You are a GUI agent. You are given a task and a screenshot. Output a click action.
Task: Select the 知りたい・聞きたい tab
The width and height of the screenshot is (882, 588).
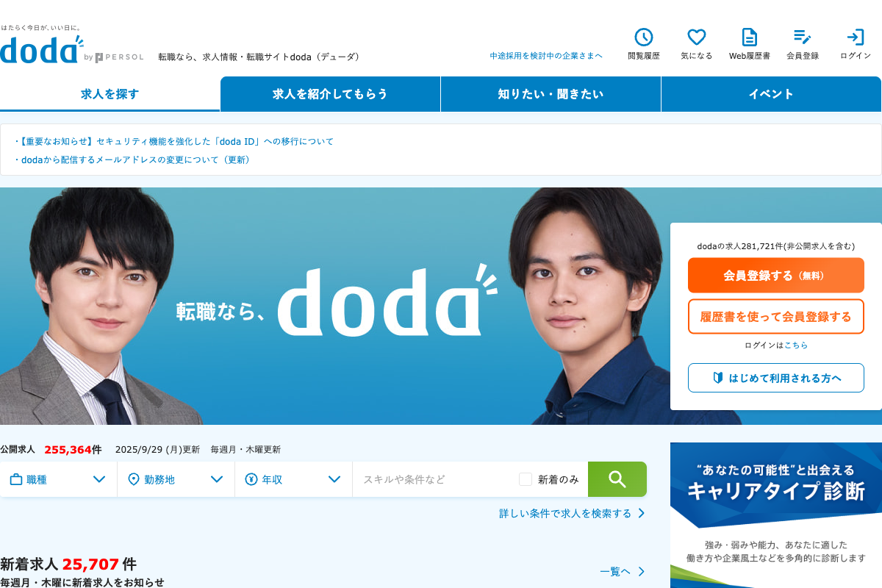click(x=551, y=94)
